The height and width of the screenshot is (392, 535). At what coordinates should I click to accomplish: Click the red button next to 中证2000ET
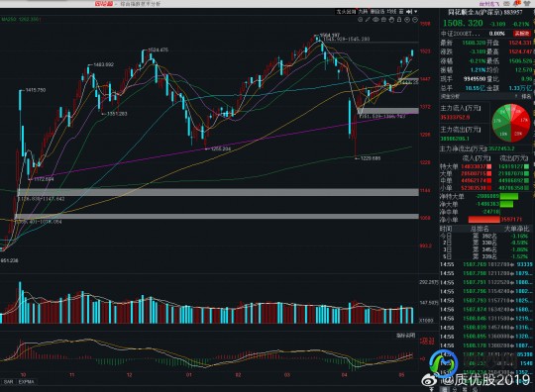[x=522, y=34]
